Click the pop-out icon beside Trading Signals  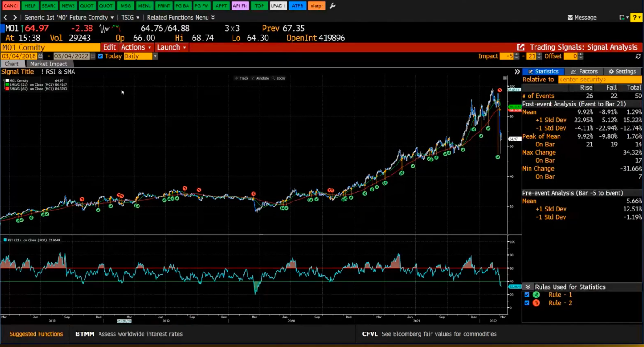[x=520, y=47]
